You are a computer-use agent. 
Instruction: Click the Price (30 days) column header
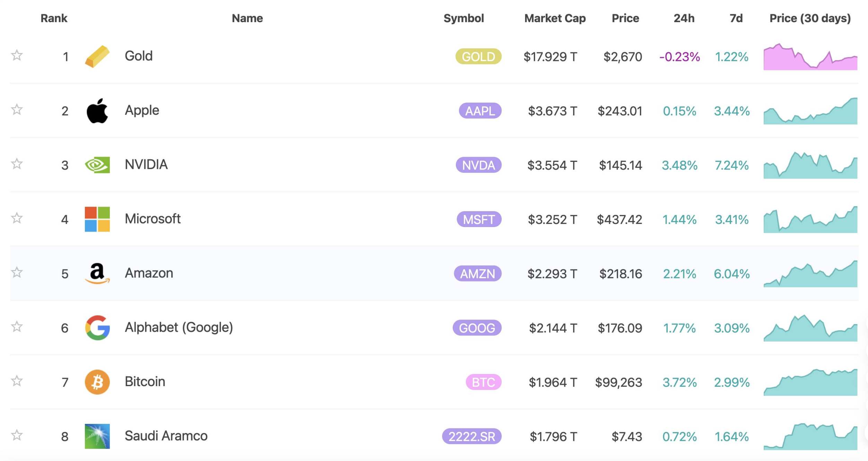click(x=810, y=18)
